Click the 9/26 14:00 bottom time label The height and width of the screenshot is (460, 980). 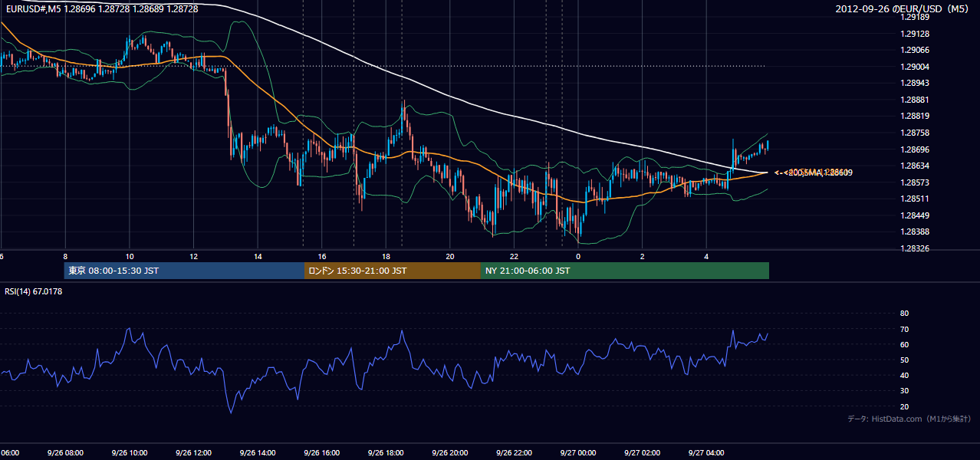click(x=258, y=452)
